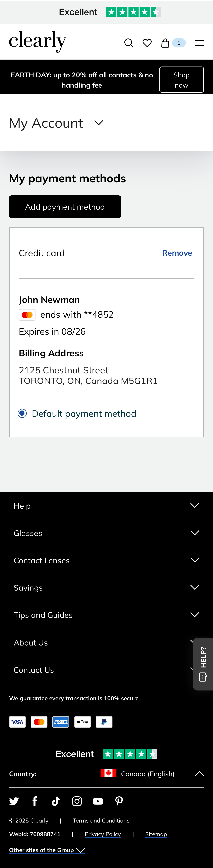
Task: Remove the saved credit card
Action: pyautogui.click(x=177, y=253)
